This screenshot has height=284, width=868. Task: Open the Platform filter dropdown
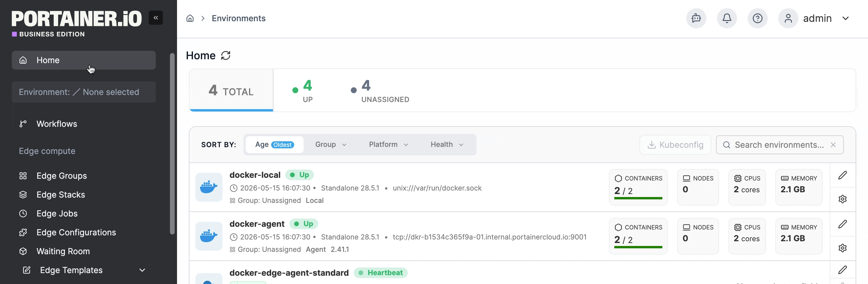(389, 145)
